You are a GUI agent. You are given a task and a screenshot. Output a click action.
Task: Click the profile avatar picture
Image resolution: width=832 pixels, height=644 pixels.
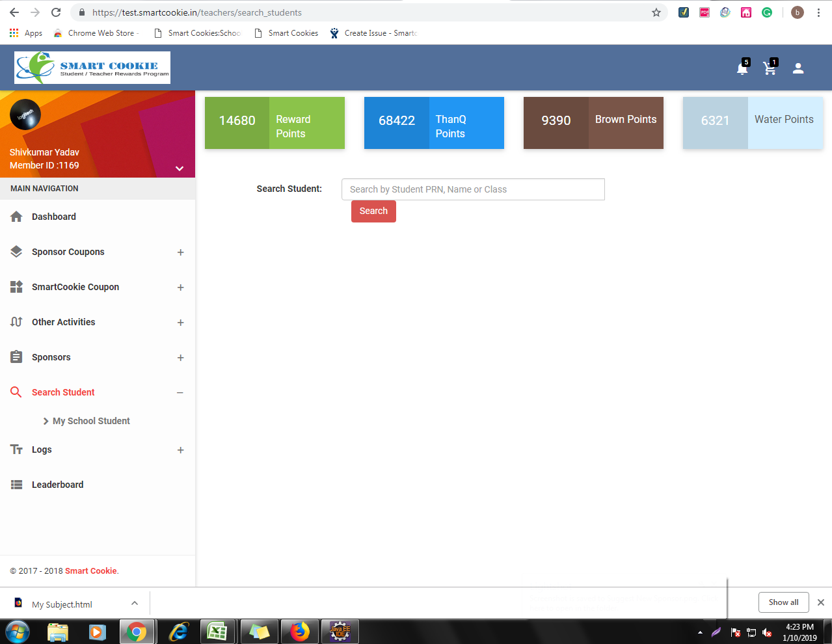(x=25, y=114)
